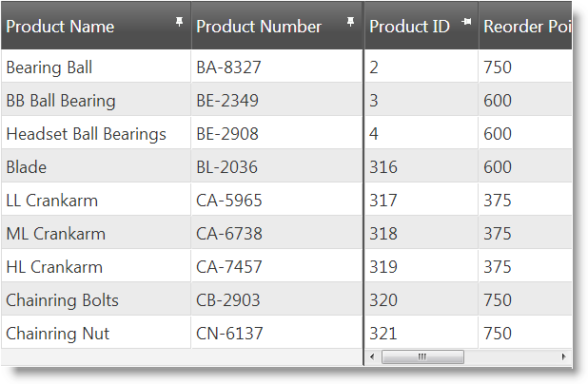Unpin the Product Number column
Viewport: 588px width, 384px height.
350,20
